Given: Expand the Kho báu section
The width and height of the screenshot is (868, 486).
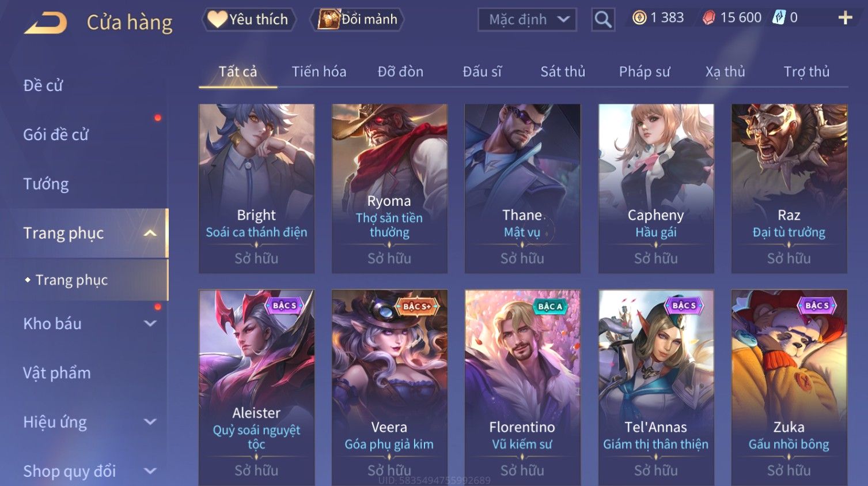Looking at the screenshot, I should pyautogui.click(x=150, y=323).
